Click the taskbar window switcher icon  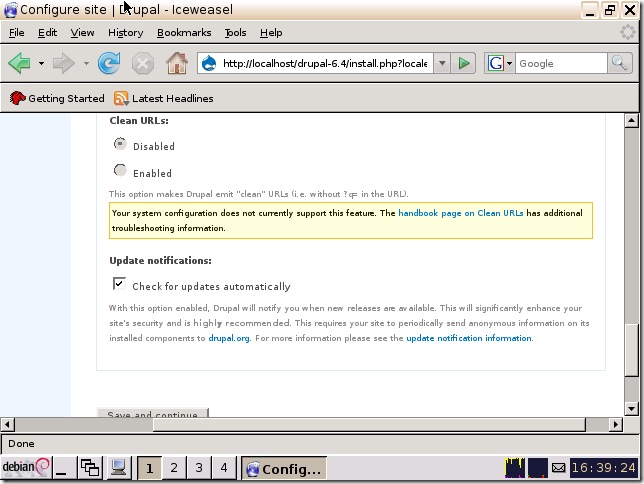tap(90, 468)
